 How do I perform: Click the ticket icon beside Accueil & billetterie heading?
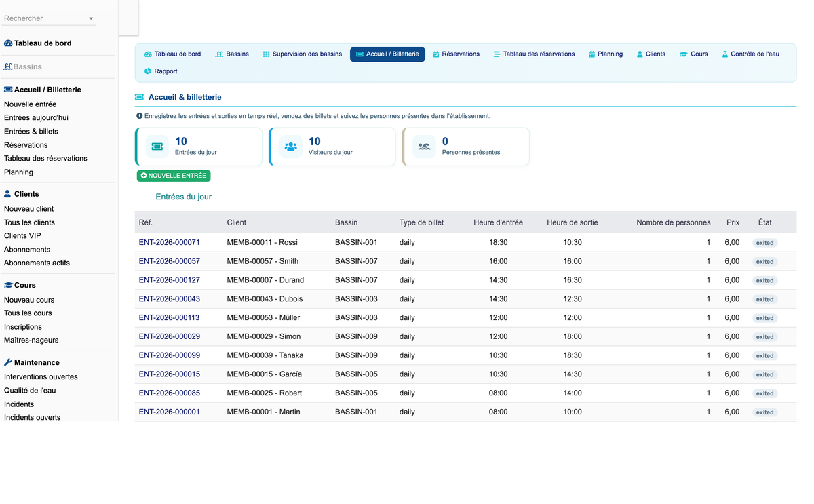139,98
